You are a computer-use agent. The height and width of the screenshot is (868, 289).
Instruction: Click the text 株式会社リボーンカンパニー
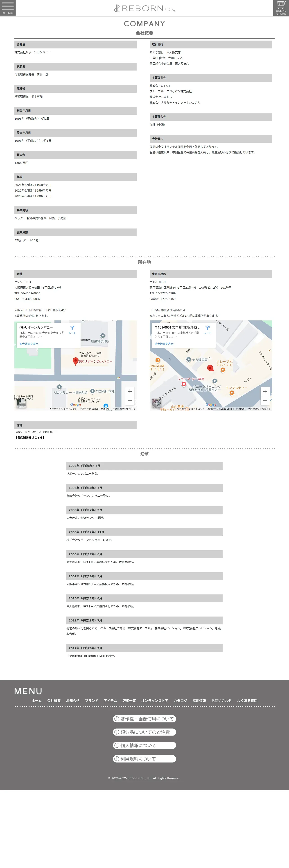[33, 52]
